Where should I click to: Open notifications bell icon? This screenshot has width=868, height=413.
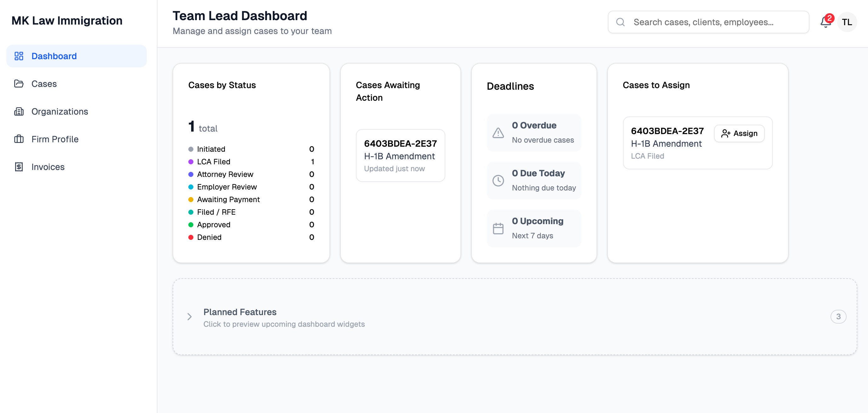click(825, 22)
